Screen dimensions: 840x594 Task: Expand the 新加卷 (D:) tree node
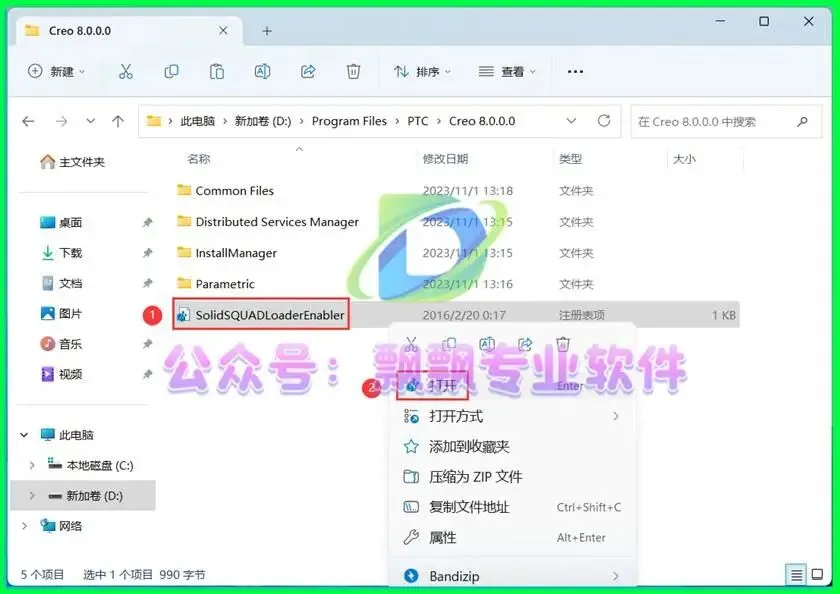pos(32,496)
